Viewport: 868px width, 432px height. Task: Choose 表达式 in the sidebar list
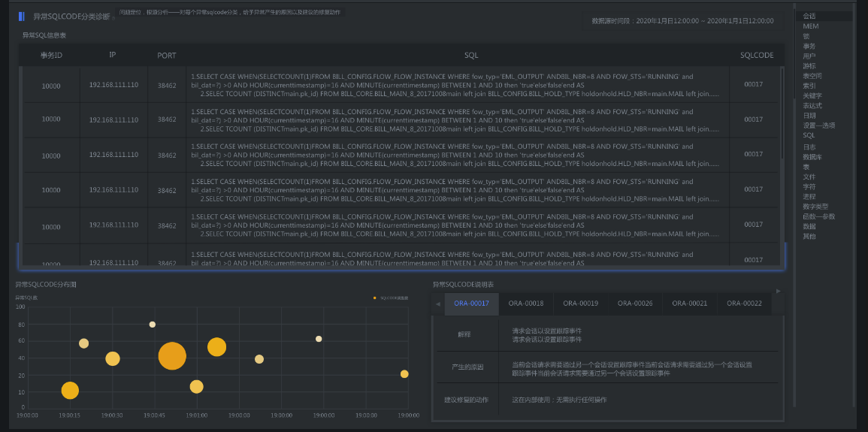coord(812,106)
